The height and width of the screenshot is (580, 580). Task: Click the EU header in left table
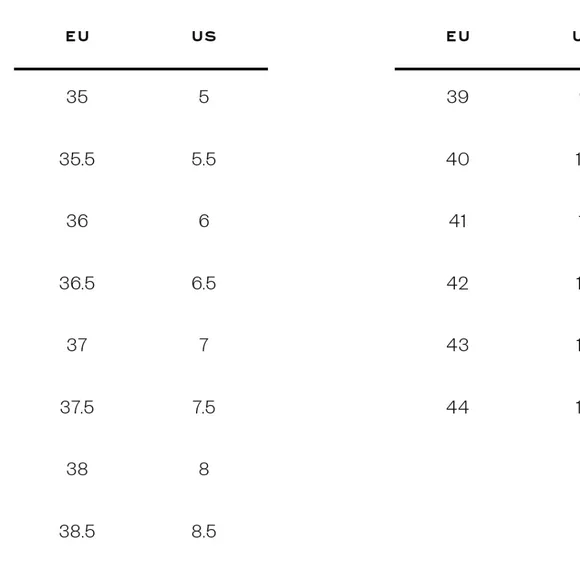(x=77, y=36)
